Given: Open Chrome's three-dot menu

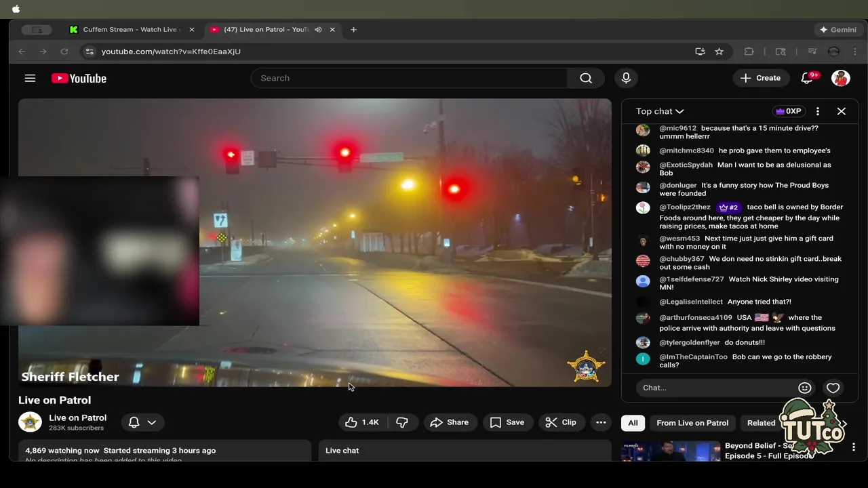Looking at the screenshot, I should (x=856, y=52).
